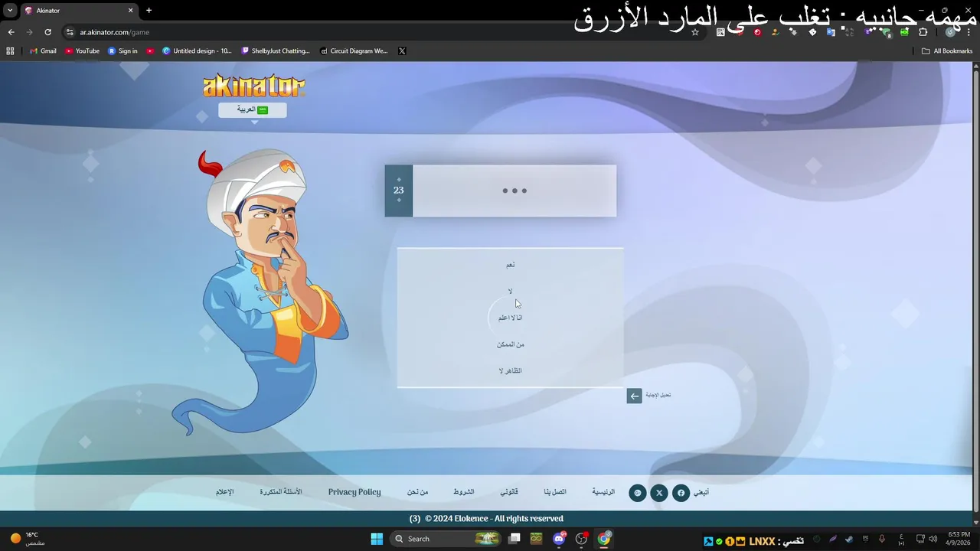Go back with the browser back arrow
Image resolution: width=980 pixels, height=551 pixels.
pos(11,32)
